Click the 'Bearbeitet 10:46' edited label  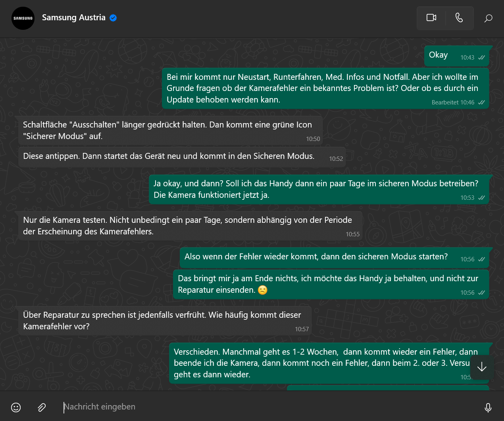pyautogui.click(x=453, y=102)
